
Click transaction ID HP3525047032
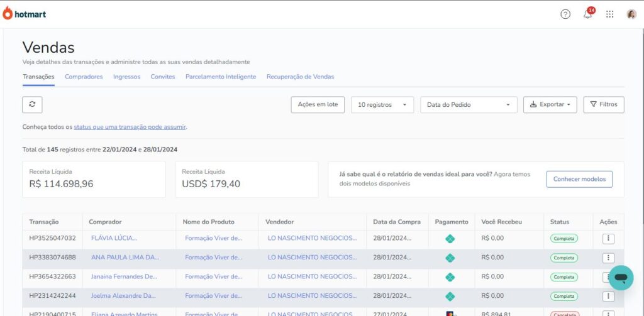pyautogui.click(x=53, y=238)
